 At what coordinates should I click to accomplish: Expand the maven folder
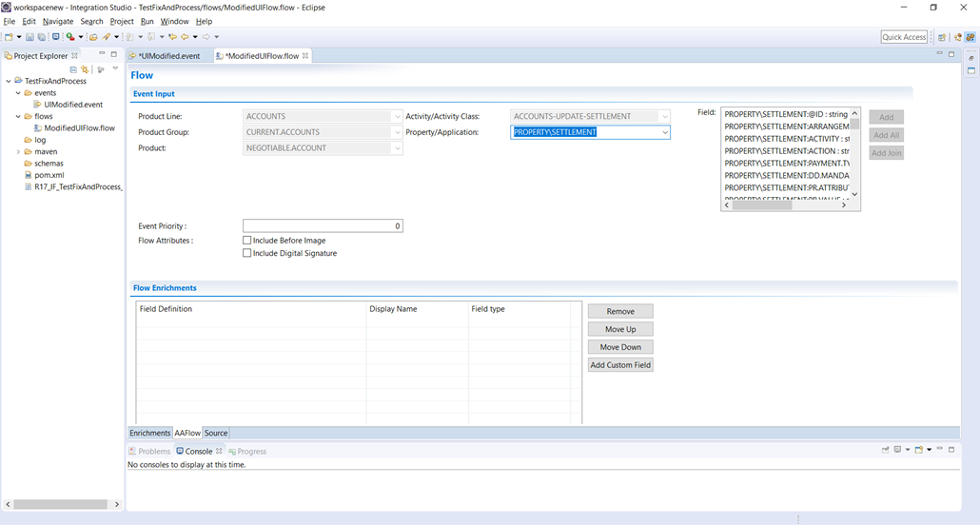point(18,151)
